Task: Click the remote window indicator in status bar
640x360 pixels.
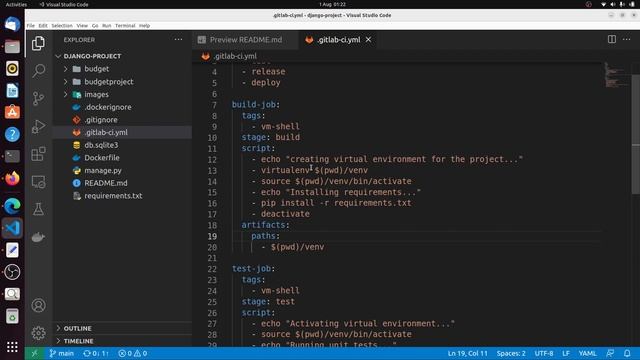Action: (x=34, y=353)
